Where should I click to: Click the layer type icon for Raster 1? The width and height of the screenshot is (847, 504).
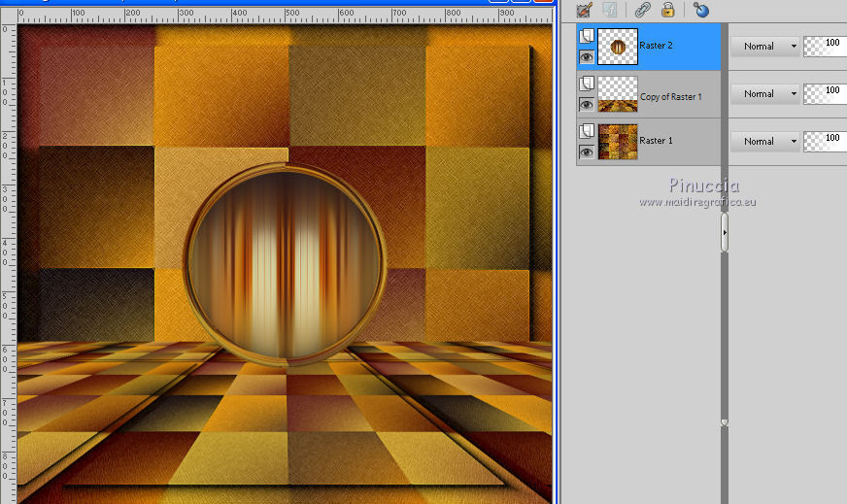pos(586,131)
